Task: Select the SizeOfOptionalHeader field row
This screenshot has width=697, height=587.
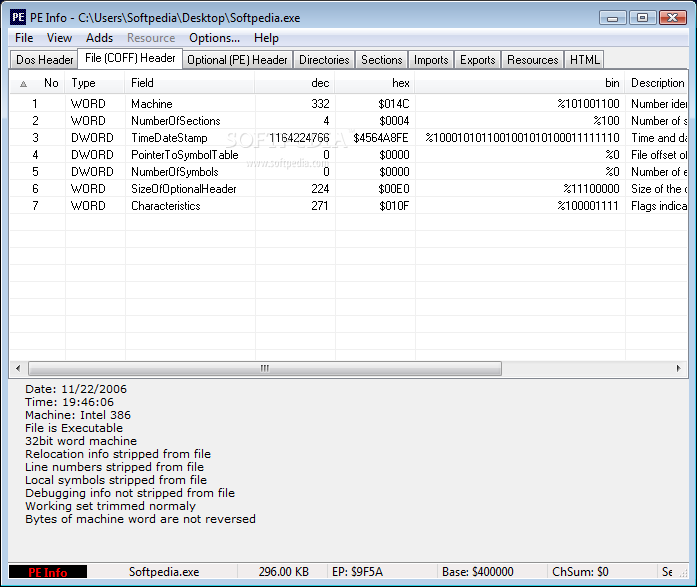Action: tap(348, 189)
